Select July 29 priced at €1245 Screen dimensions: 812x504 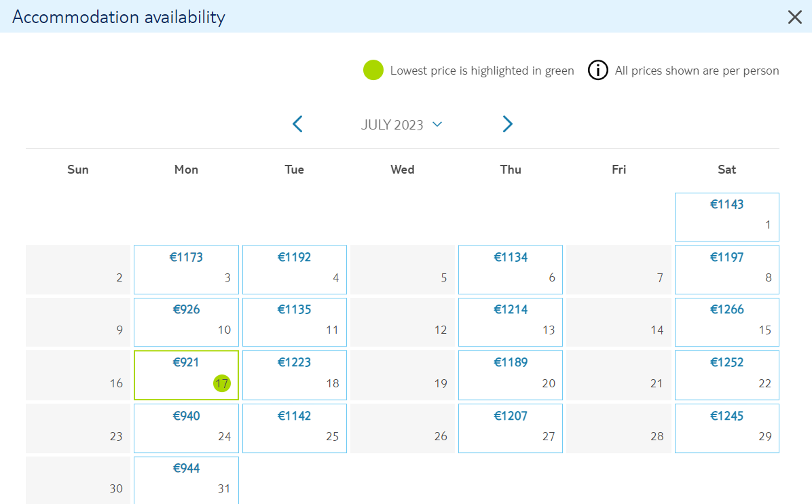pos(726,429)
